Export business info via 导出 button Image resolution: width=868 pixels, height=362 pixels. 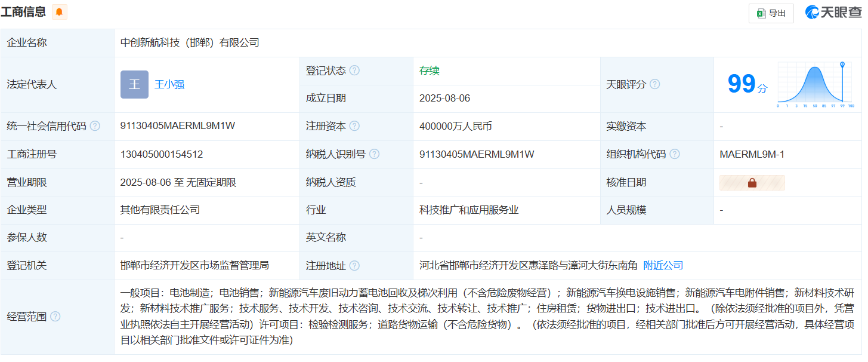click(771, 13)
